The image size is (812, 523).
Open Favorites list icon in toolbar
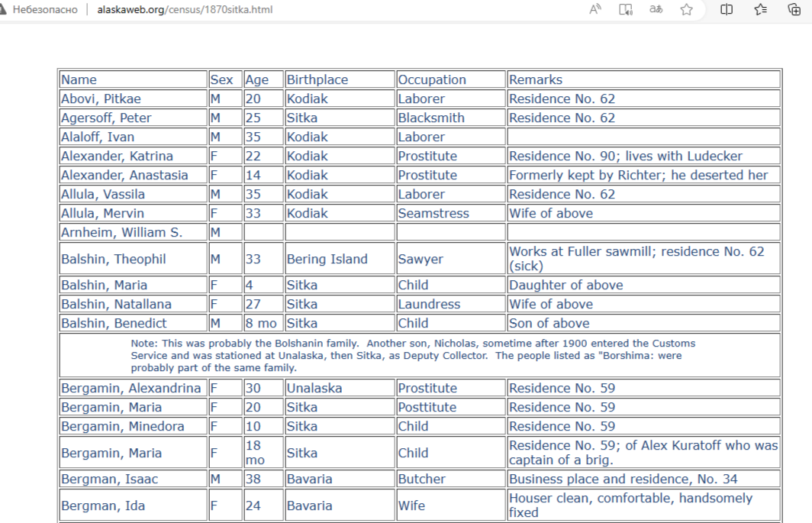(x=761, y=9)
